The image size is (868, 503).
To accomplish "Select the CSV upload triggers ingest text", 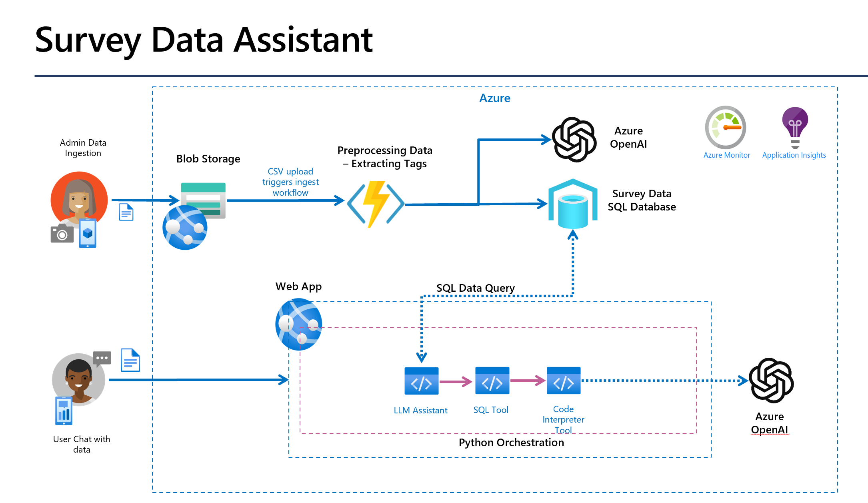I will point(290,182).
